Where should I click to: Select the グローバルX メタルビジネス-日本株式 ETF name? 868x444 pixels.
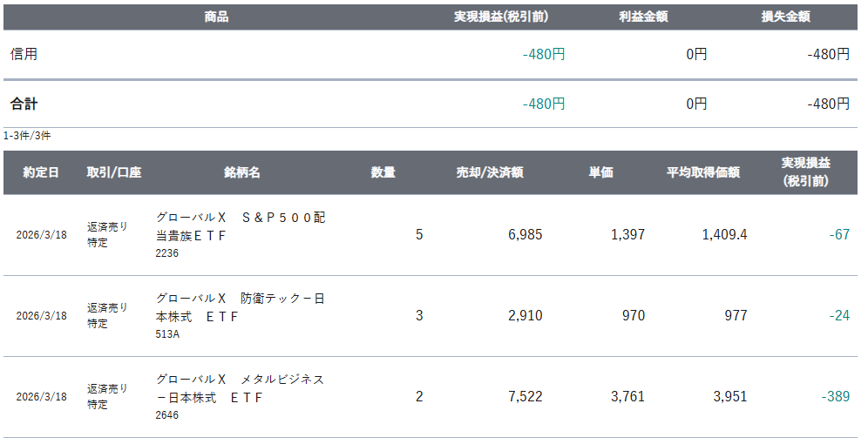241,388
